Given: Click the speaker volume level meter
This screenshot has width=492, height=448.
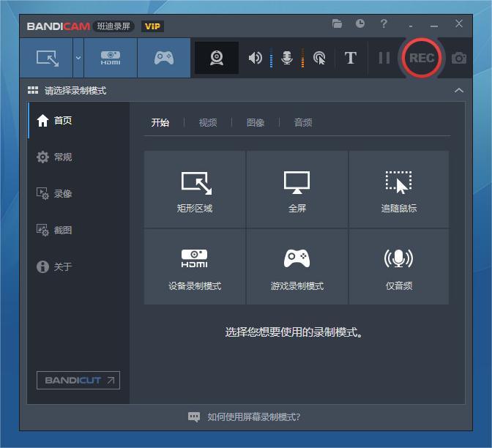Looking at the screenshot, I should click(x=271, y=58).
